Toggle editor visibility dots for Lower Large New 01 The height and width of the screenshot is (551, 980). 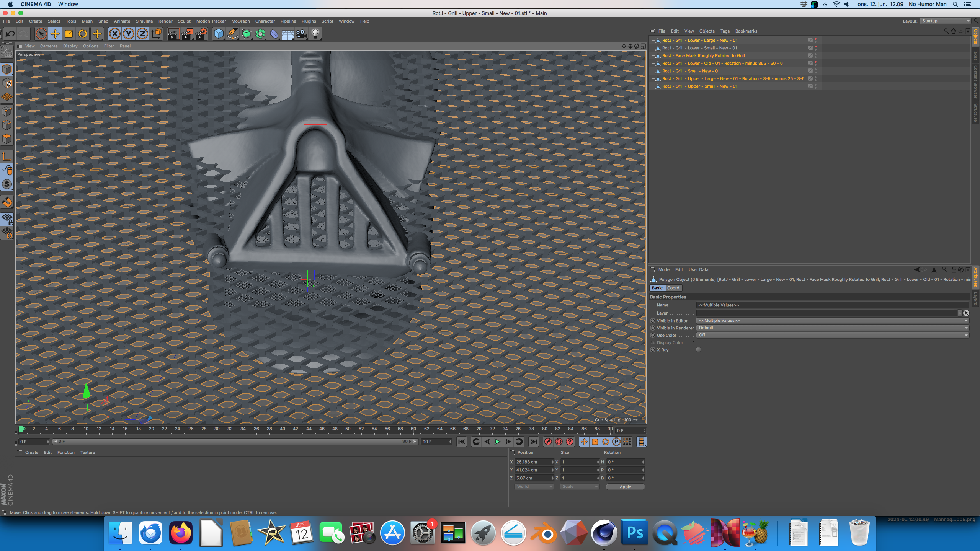click(815, 40)
